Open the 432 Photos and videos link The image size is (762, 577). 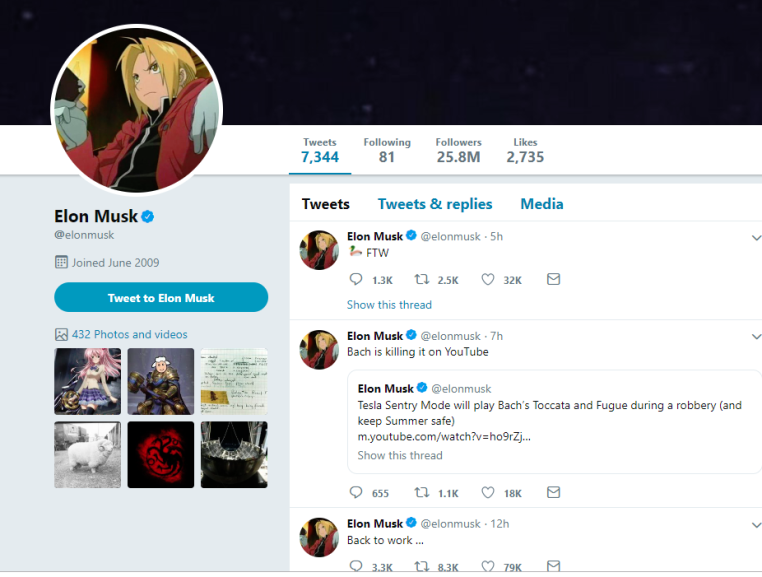coord(129,334)
